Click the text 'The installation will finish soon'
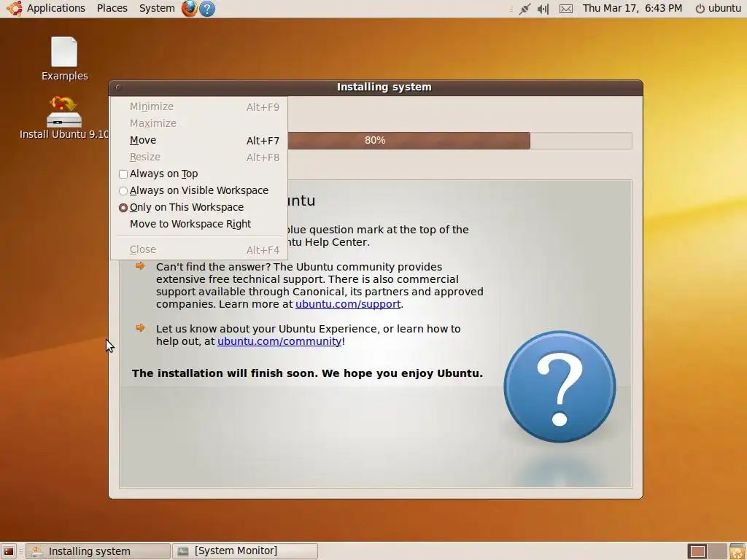747x560 pixels. tap(224, 373)
